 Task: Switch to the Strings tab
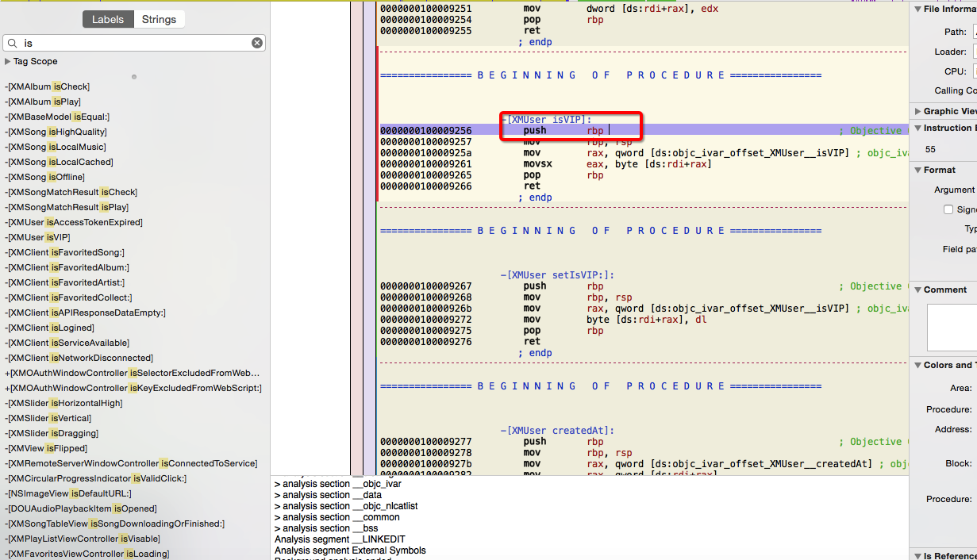(x=159, y=20)
